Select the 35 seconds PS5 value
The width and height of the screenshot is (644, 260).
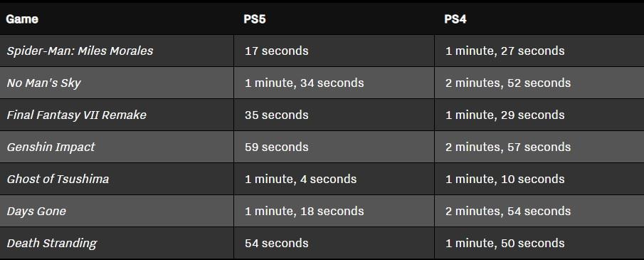[276, 115]
